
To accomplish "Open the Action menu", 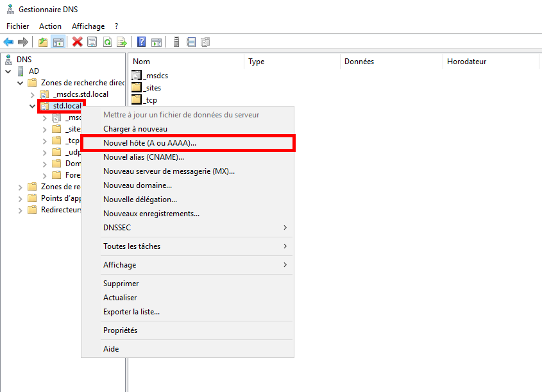I will pyautogui.click(x=49, y=26).
